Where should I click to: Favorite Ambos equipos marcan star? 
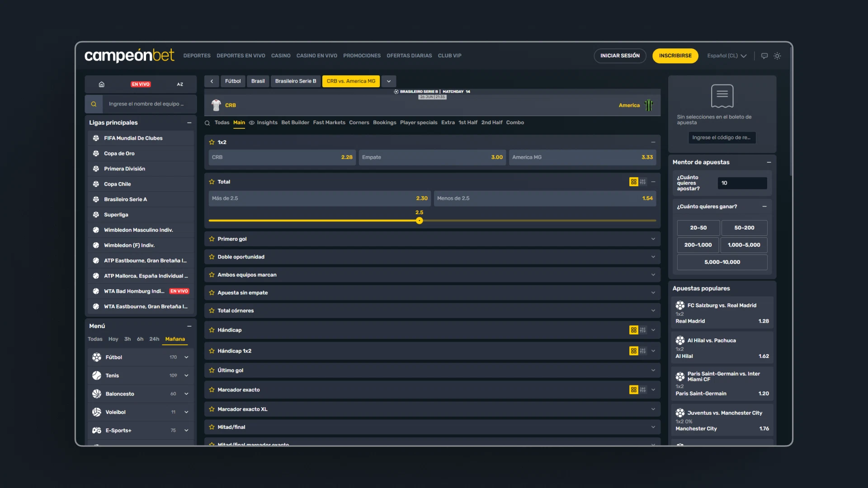coord(212,275)
